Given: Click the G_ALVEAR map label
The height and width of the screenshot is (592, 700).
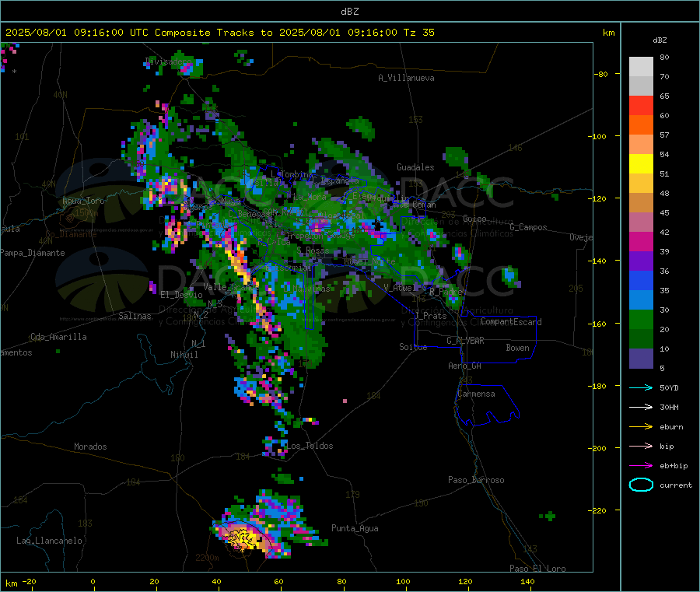Looking at the screenshot, I should [465, 341].
